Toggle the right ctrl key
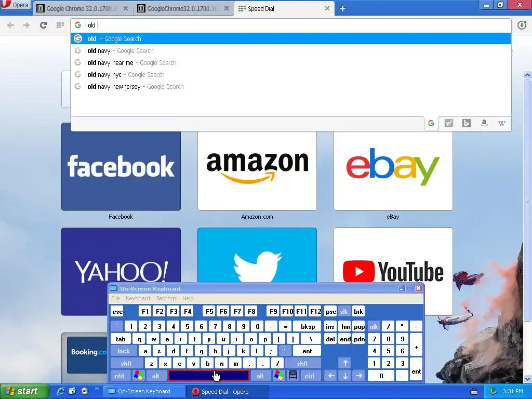This screenshot has width=532, height=399. [310, 376]
